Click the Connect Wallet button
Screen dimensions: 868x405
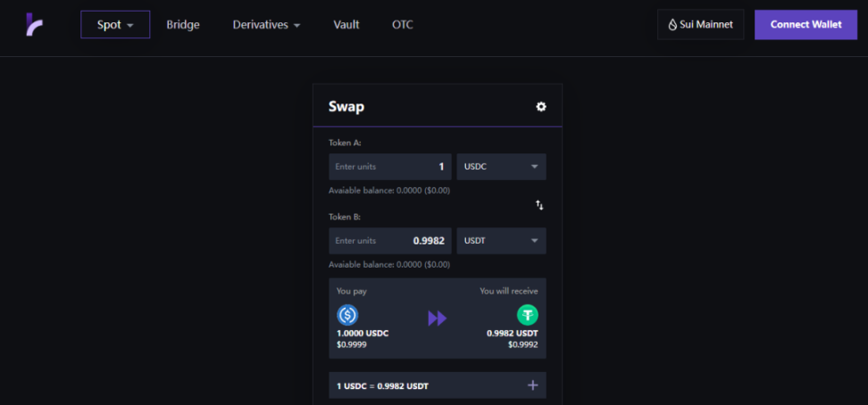(x=805, y=25)
